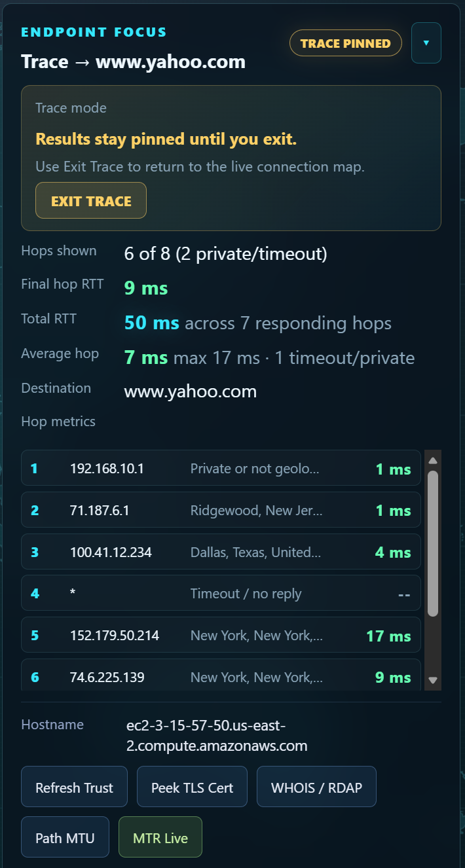Click 'Private or not geolo...' text
Screen dimensions: 465x868
(x=255, y=468)
